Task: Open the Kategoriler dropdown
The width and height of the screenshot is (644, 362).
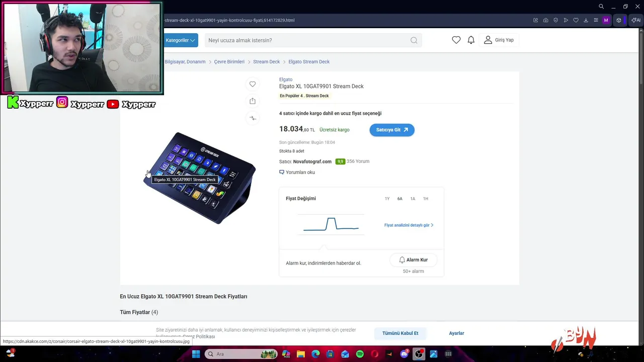Action: click(181, 40)
